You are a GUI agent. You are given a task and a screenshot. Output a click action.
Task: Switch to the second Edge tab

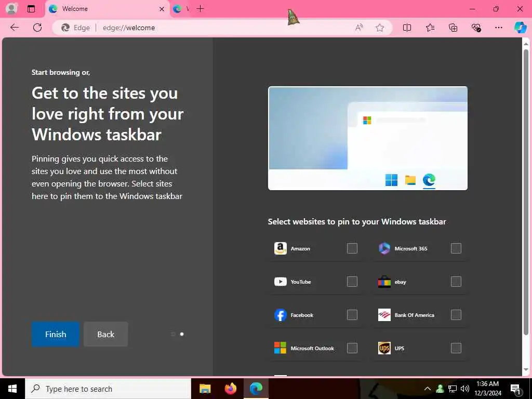181,9
